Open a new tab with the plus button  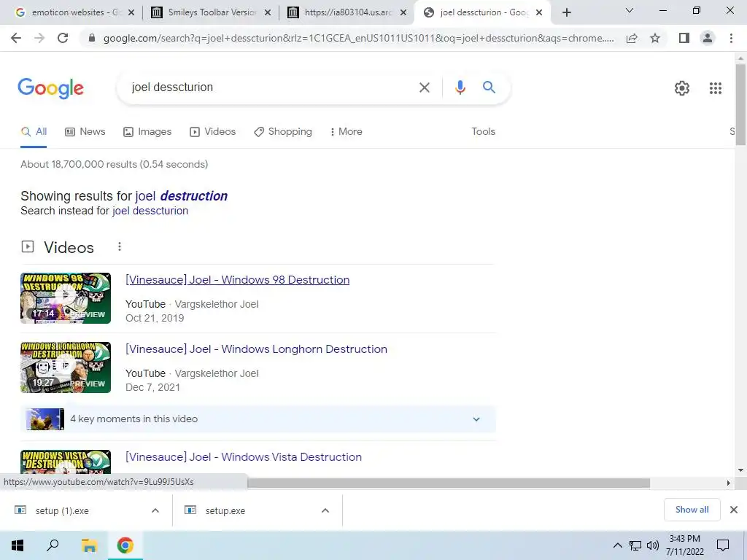pos(566,12)
